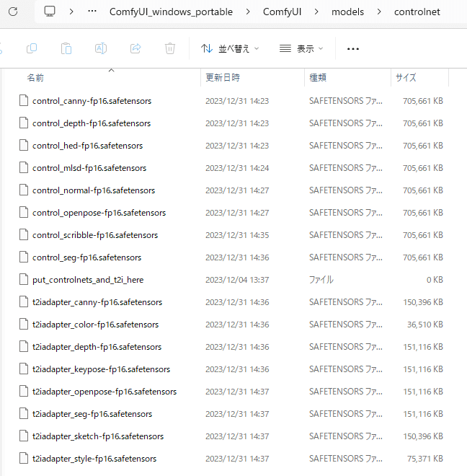Select file name t2iadapter_style-fp16.safetensors

pos(94,459)
